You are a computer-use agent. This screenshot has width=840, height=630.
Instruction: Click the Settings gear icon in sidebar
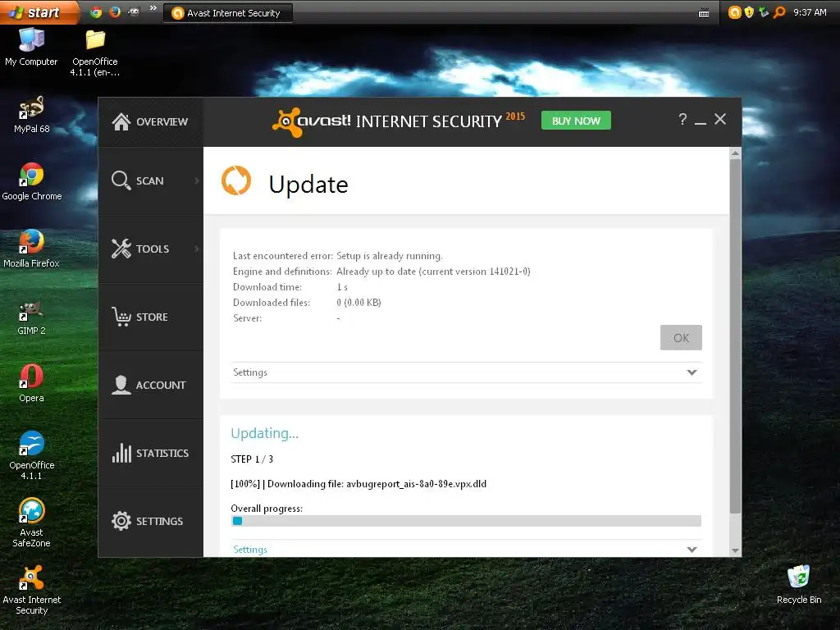coord(121,521)
